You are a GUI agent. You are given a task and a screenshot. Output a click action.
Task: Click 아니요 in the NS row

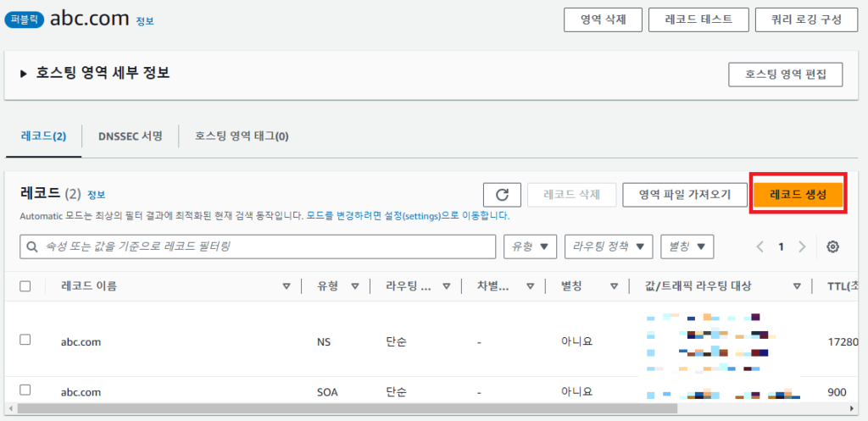[x=576, y=341]
